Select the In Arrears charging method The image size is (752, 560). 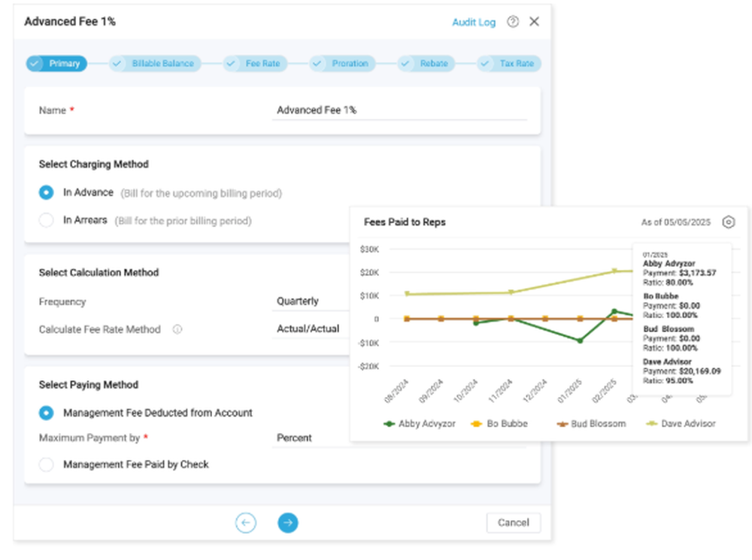(47, 221)
